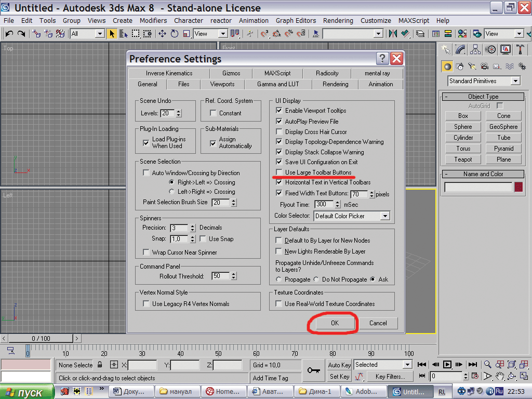Enable Auto Window/Crossing by Direction
This screenshot has width=532, height=399.
pyautogui.click(x=146, y=172)
